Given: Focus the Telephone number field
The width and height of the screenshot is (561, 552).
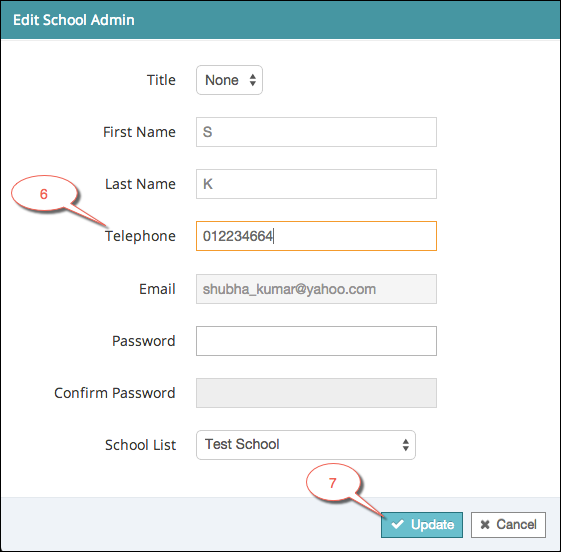Looking at the screenshot, I should click(316, 236).
